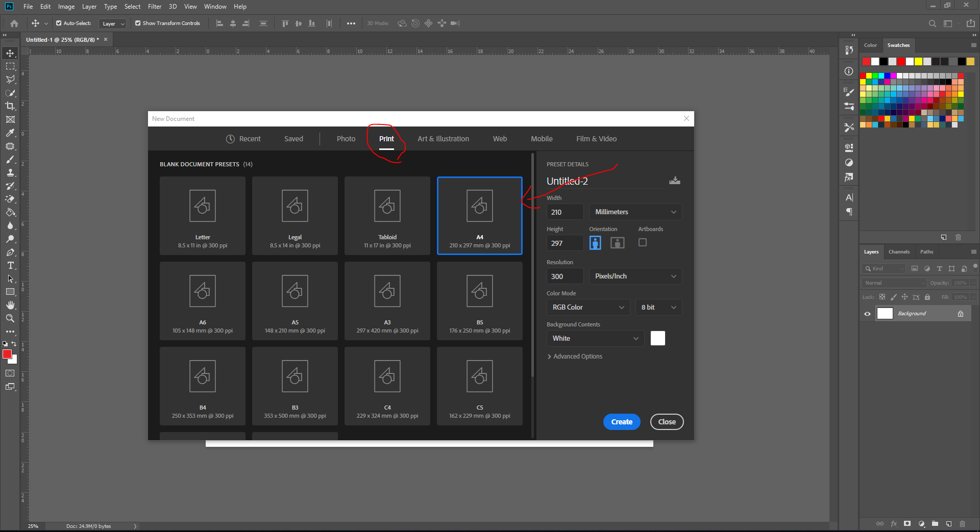The image size is (980, 532).
Task: Open the Character panel icon
Action: 849,197
